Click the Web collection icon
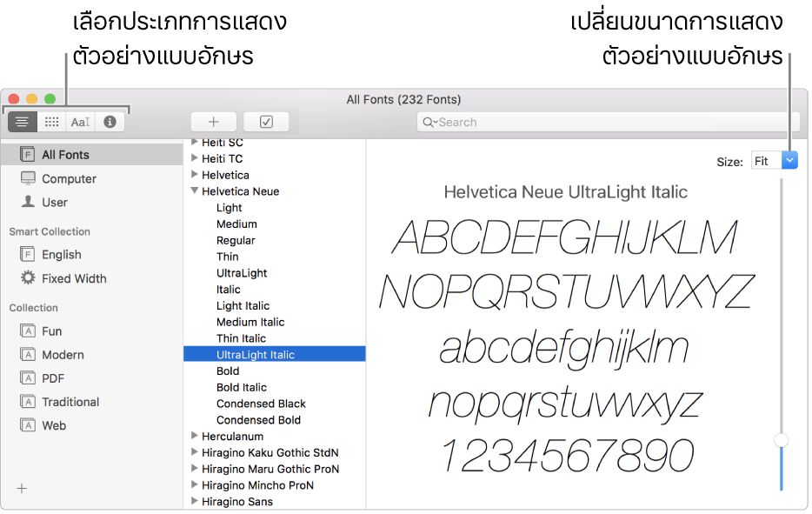 [28, 425]
